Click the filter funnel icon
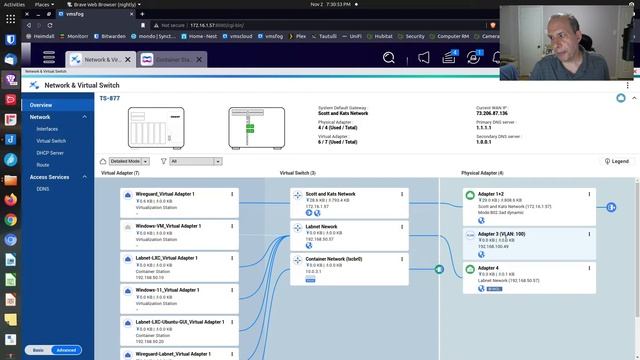The image size is (640, 360). tap(163, 161)
